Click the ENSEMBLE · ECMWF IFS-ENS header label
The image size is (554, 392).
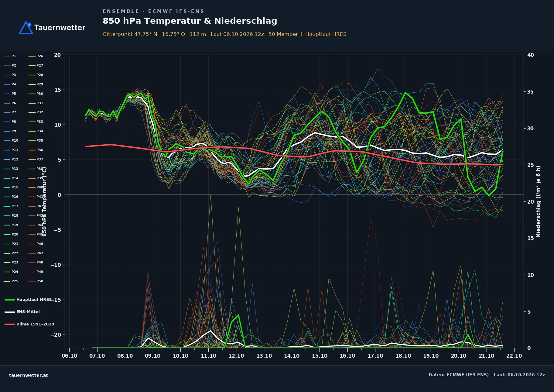[x=153, y=11]
